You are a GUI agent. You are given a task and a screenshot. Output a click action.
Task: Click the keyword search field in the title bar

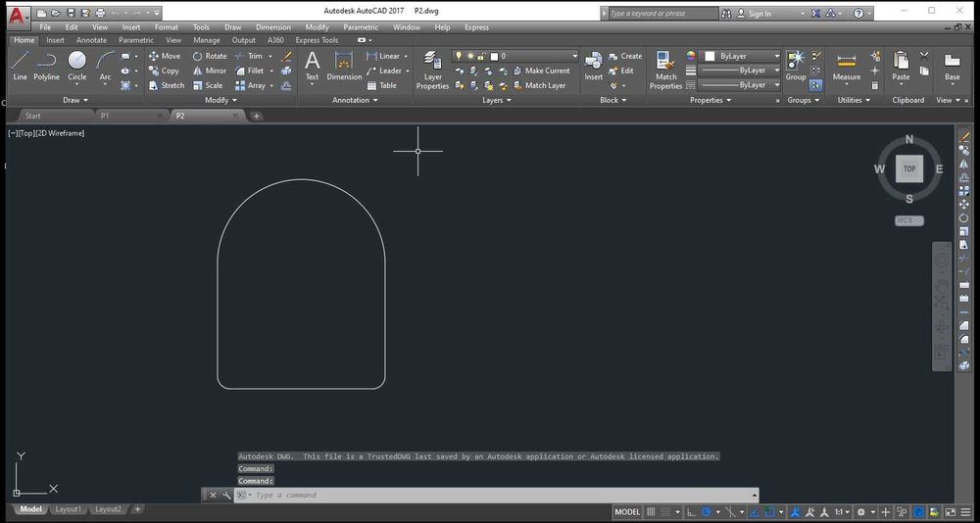tap(663, 13)
